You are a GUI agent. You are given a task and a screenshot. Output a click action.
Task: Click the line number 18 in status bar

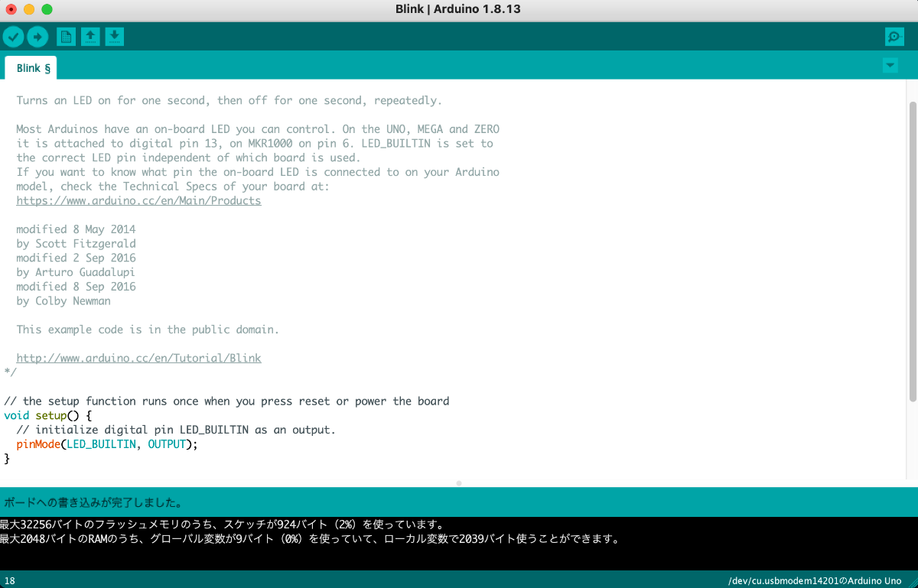click(9, 581)
